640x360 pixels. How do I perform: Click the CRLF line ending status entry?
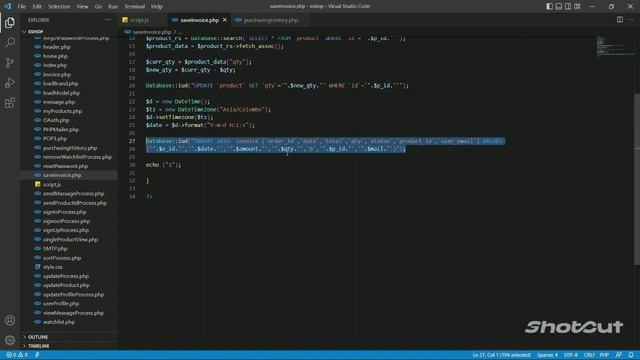coord(589,355)
